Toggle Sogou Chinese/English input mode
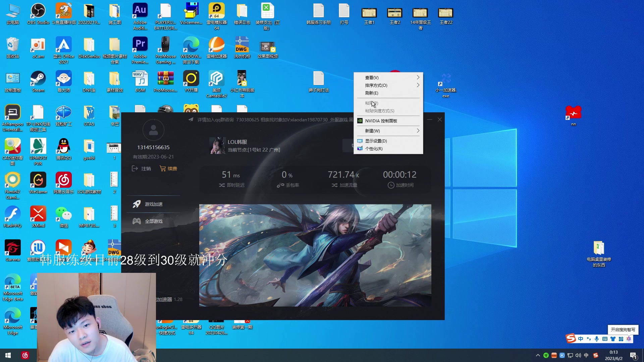644x362 pixels. tap(581, 339)
